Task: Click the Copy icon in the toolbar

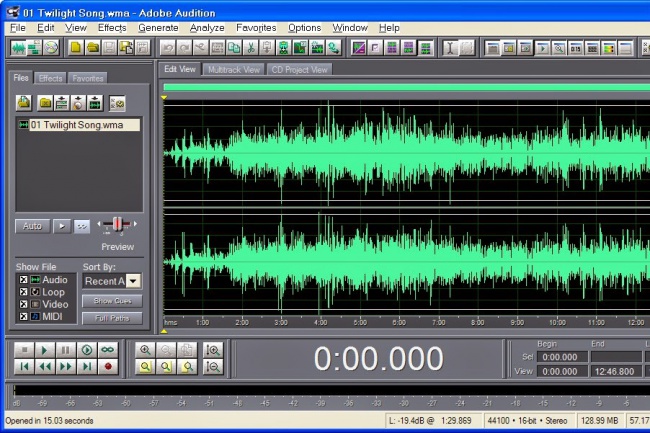Action: pos(234,48)
